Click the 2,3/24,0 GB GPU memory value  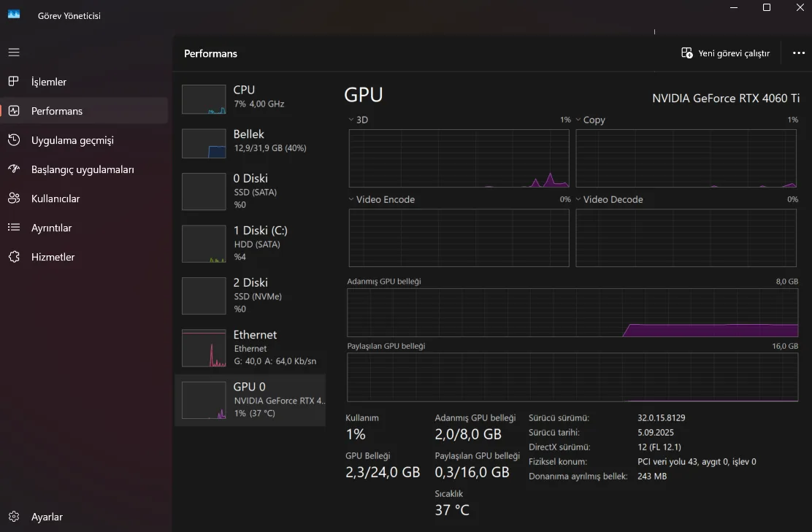coord(383,472)
